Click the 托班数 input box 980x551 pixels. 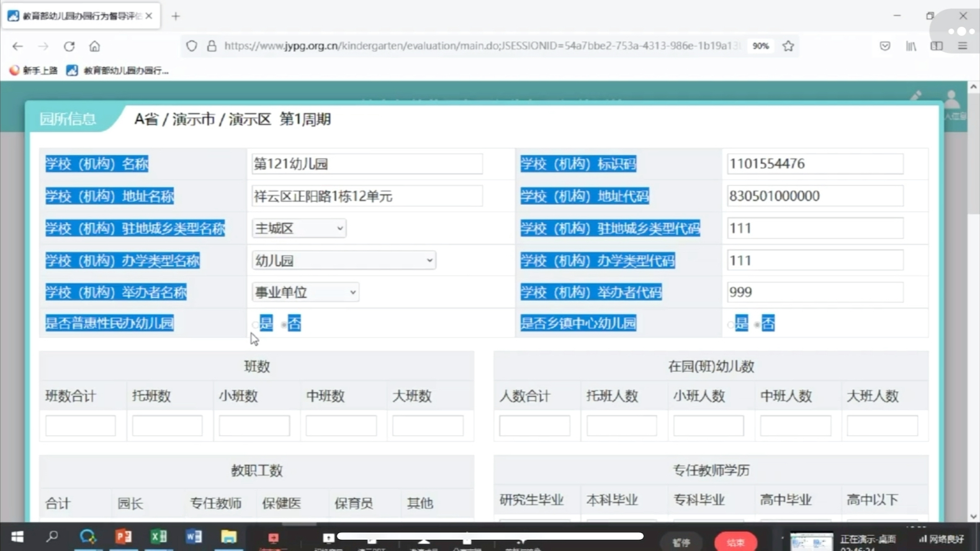[168, 426]
